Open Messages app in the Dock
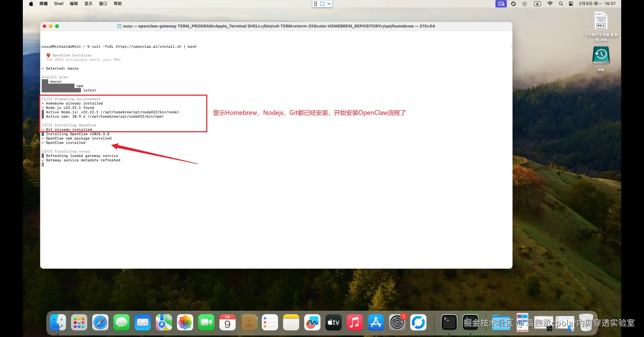This screenshot has height=337, width=644. [121, 323]
